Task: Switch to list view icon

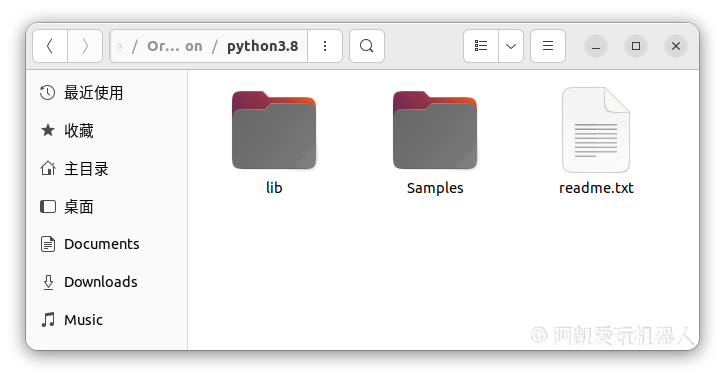Action: (481, 46)
